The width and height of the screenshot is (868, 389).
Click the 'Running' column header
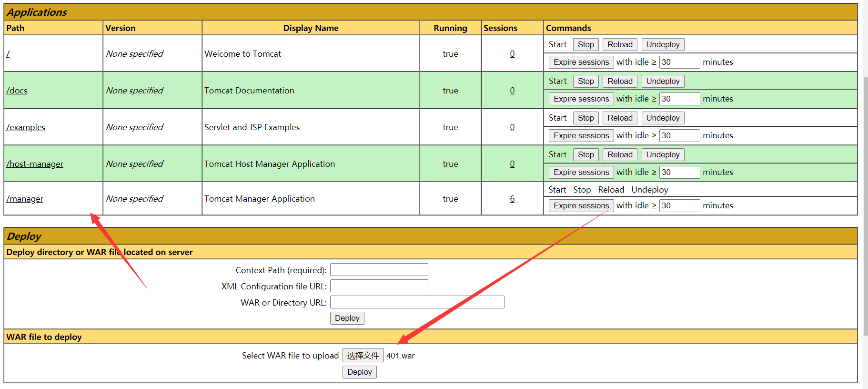coord(450,28)
